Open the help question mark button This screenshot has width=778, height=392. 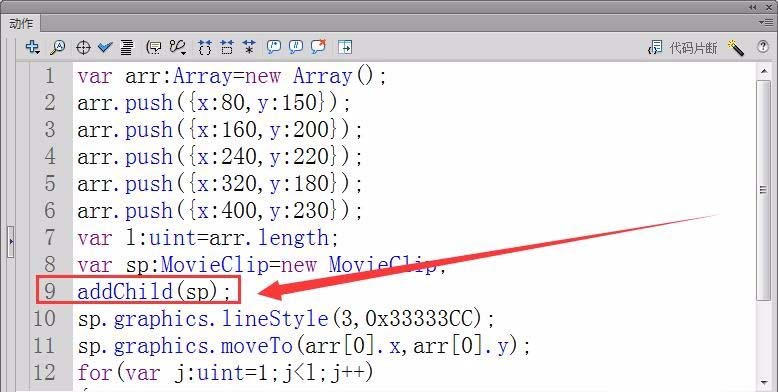(x=763, y=47)
